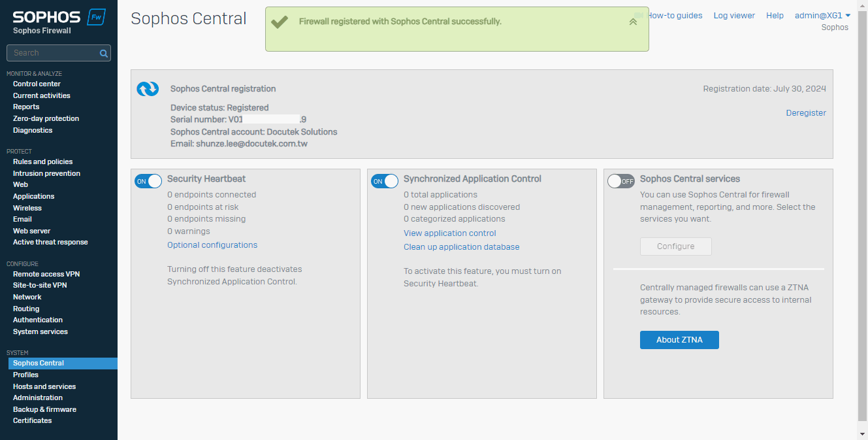868x440 pixels.
Task: Turn off Security Heartbeat toggle
Action: pos(148,181)
